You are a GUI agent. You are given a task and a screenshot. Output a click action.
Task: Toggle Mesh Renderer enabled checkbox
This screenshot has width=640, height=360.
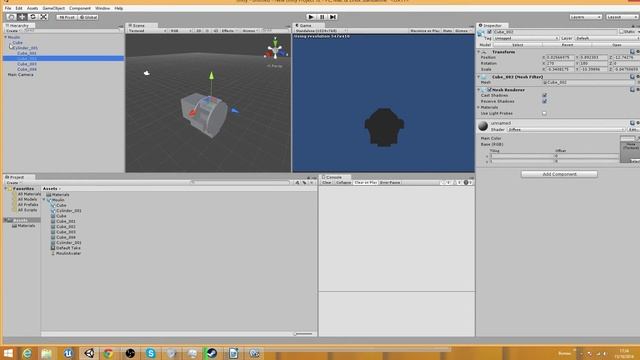click(x=489, y=90)
